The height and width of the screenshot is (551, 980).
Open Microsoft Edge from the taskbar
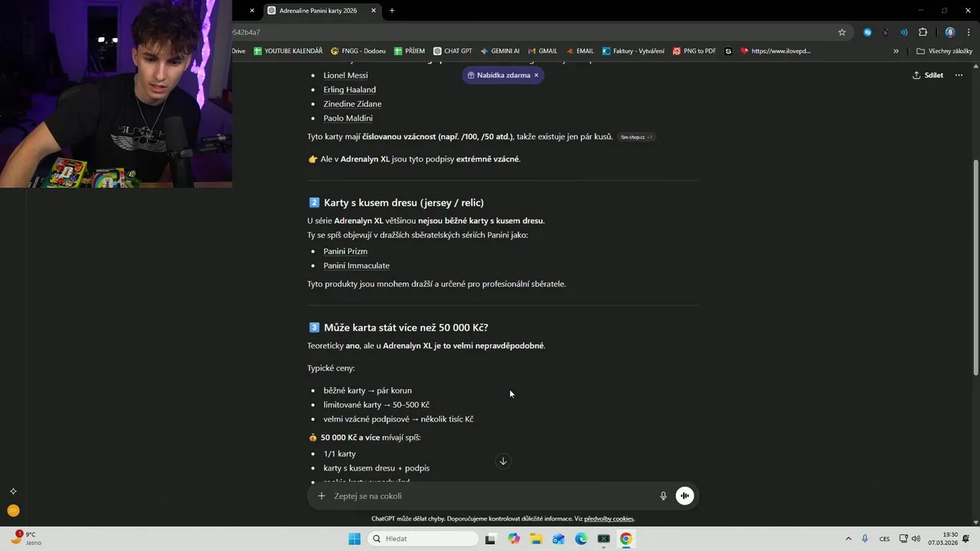tap(581, 539)
